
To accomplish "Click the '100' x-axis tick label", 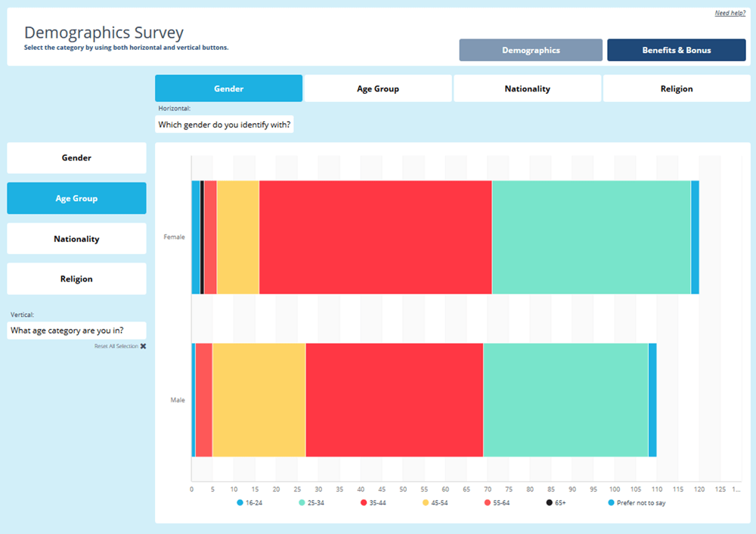I will pos(614,489).
